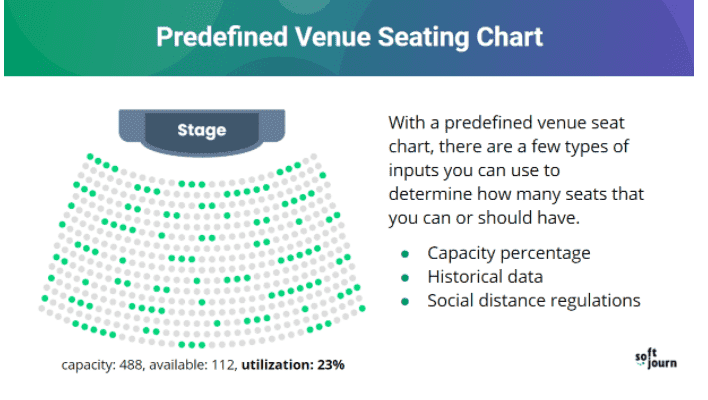This screenshot has width=708, height=400.
Task: Click the lighter left wing of stage
Action: click(131, 125)
